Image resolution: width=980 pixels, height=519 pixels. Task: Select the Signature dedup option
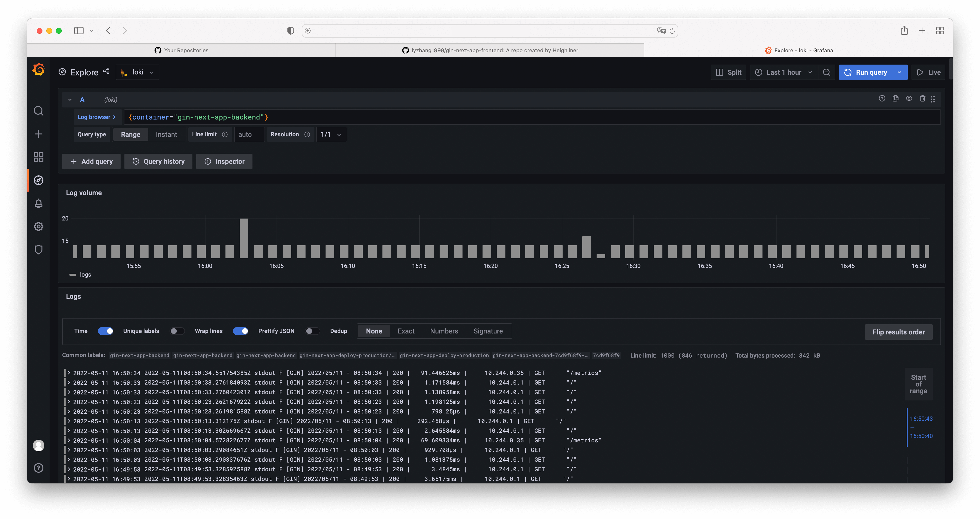[488, 331]
